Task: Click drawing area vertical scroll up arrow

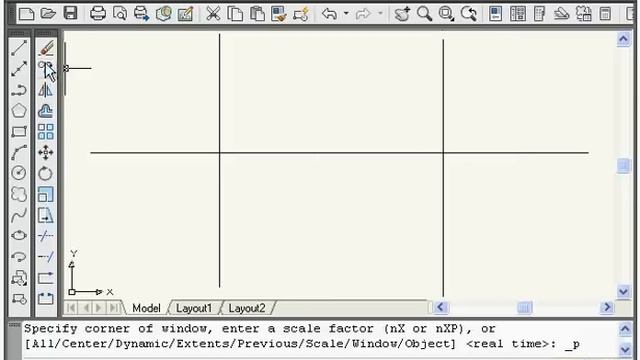Action: click(x=623, y=39)
